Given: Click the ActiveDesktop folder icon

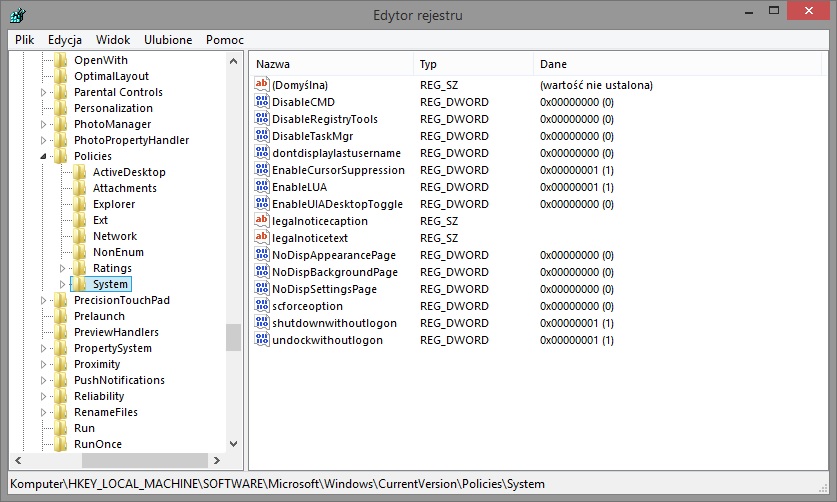Looking at the screenshot, I should point(80,172).
